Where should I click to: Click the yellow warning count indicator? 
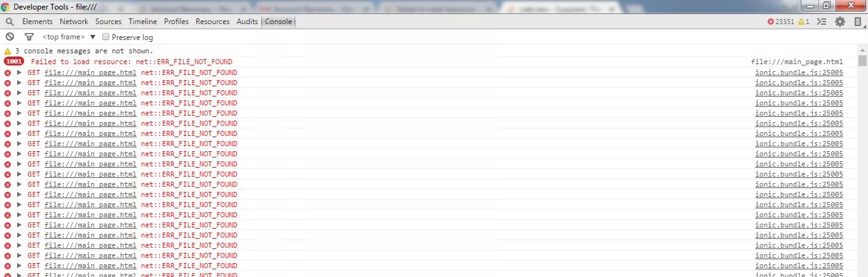click(x=804, y=22)
